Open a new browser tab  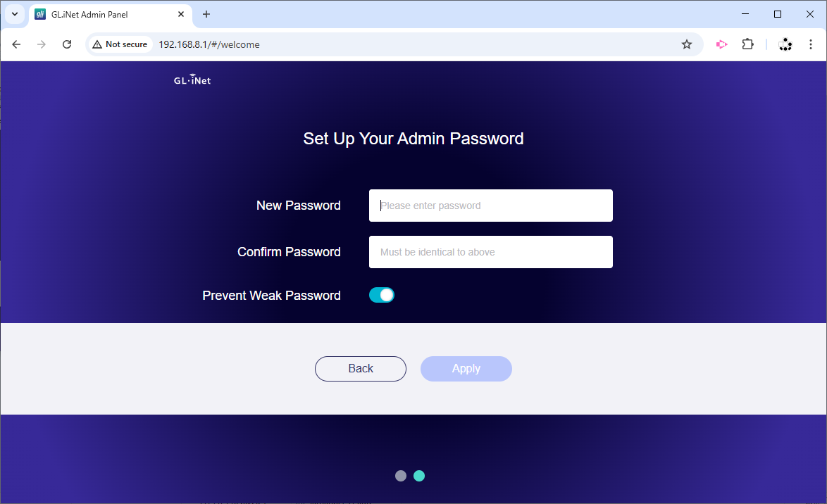tap(206, 14)
